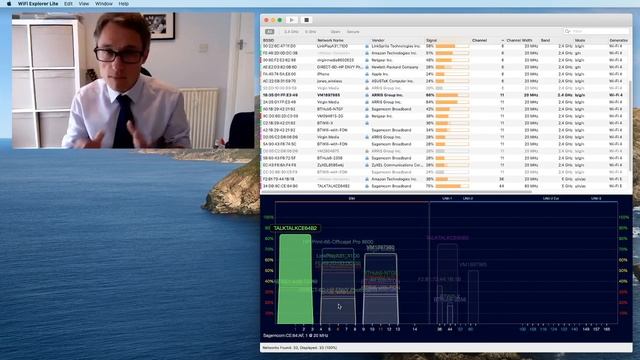Click the 66% signal bar in the VM1897985 row

coord(452,95)
